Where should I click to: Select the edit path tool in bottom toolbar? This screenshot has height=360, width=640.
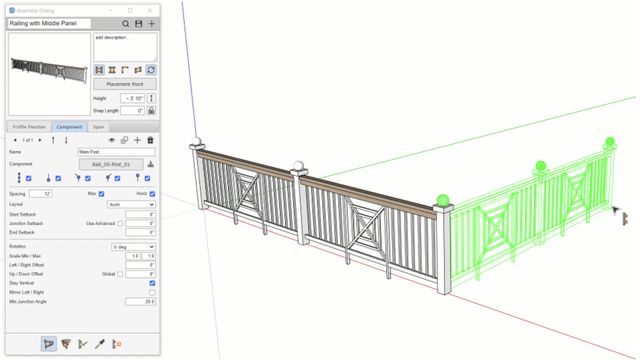coord(82,344)
